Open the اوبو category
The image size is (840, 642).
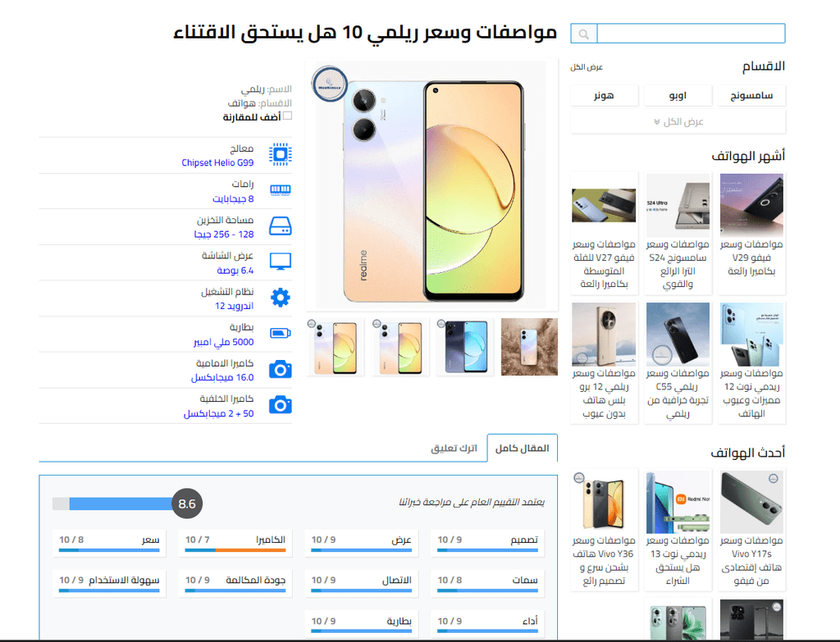(x=678, y=95)
